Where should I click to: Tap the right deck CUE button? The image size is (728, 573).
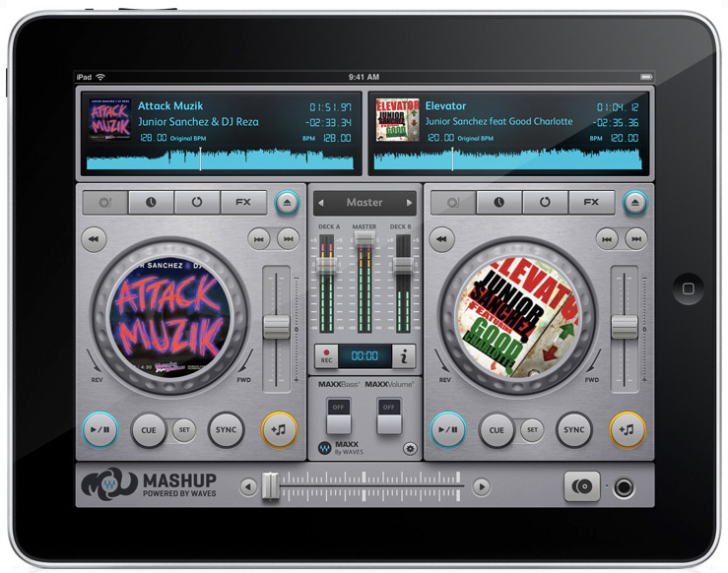click(496, 430)
